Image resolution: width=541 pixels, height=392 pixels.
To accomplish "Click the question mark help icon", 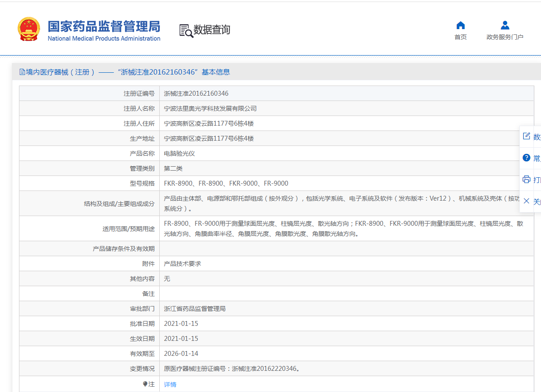I will pyautogui.click(x=526, y=158).
